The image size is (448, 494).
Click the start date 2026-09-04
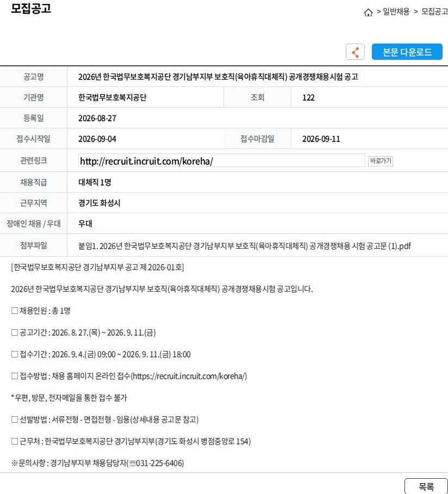(97, 139)
